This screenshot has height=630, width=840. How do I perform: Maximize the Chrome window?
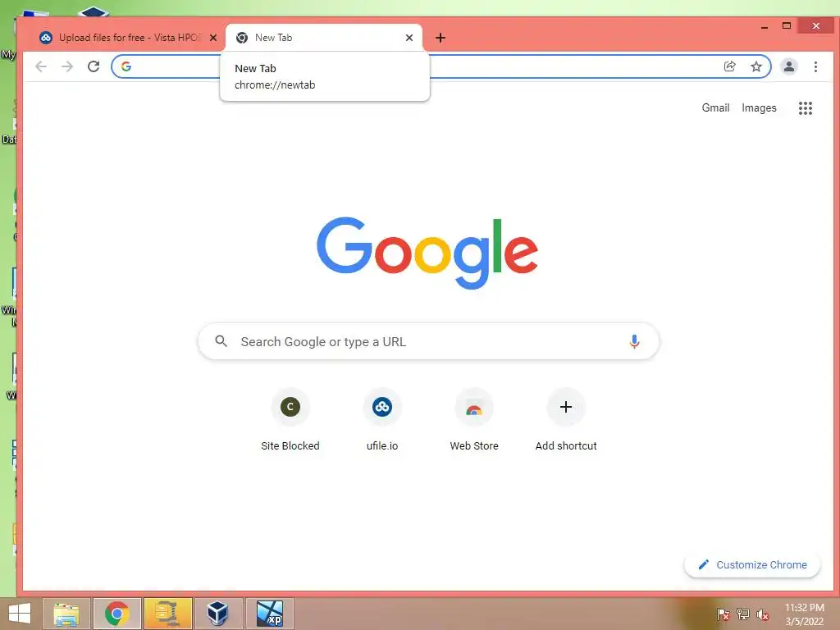click(787, 25)
